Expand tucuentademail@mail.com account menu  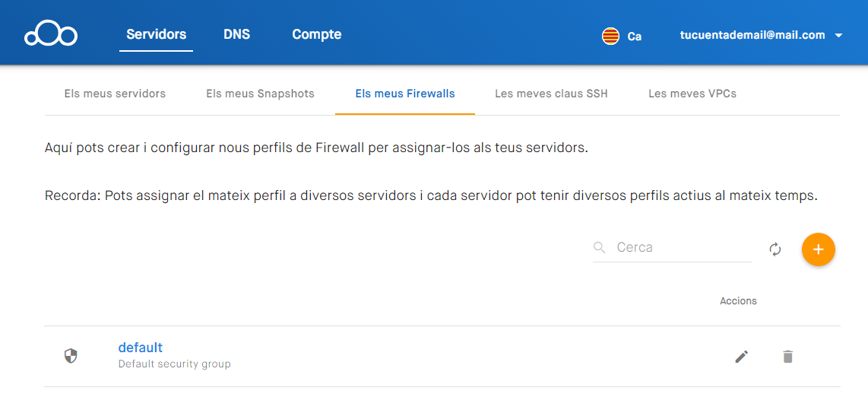752,35
